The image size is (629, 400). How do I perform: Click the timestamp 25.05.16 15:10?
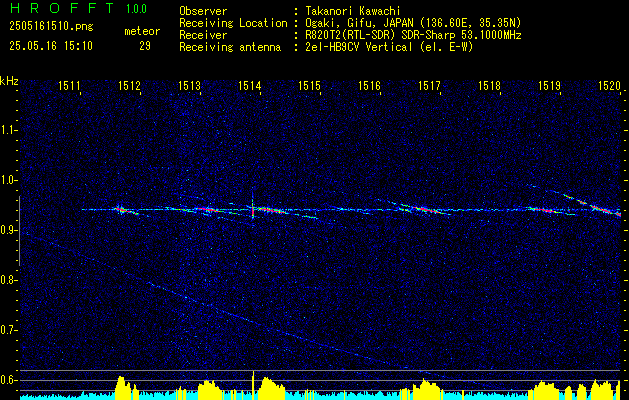point(51,46)
